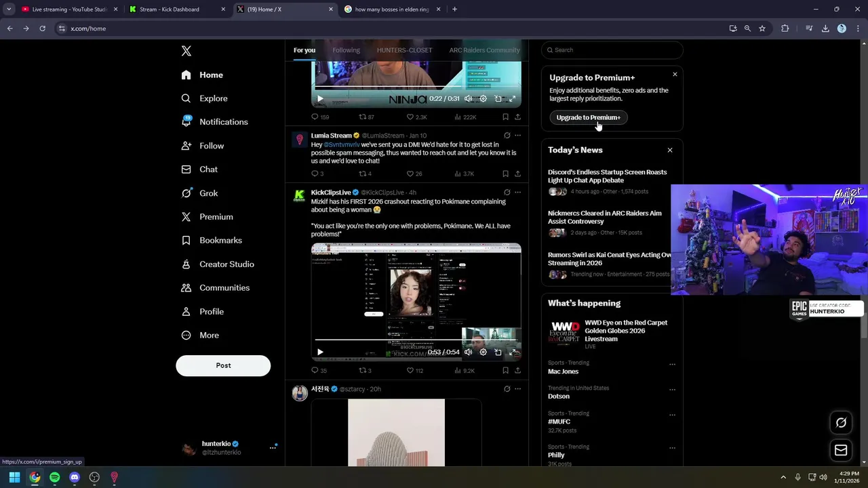Image resolution: width=868 pixels, height=488 pixels.
Task: Enter fullscreen on the top Ninja video
Action: (513, 99)
